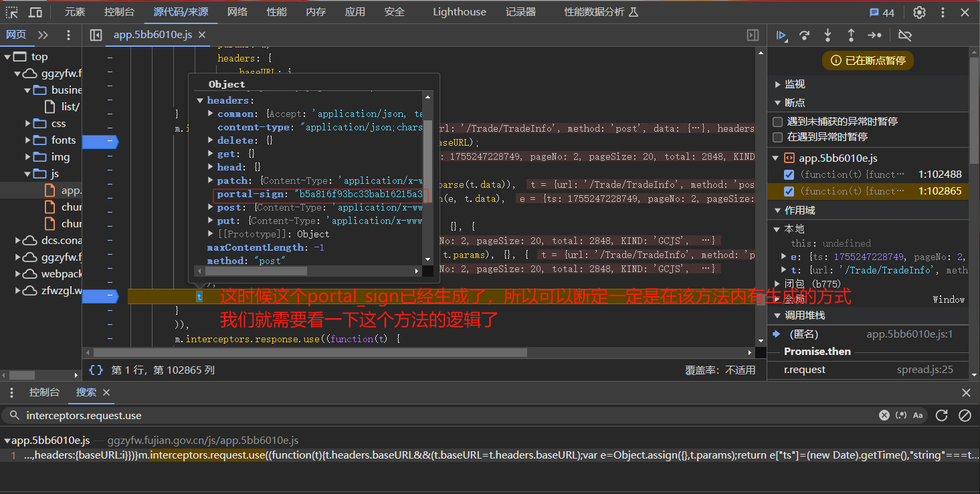
Task: Toggle regular expression search option
Action: click(901, 415)
